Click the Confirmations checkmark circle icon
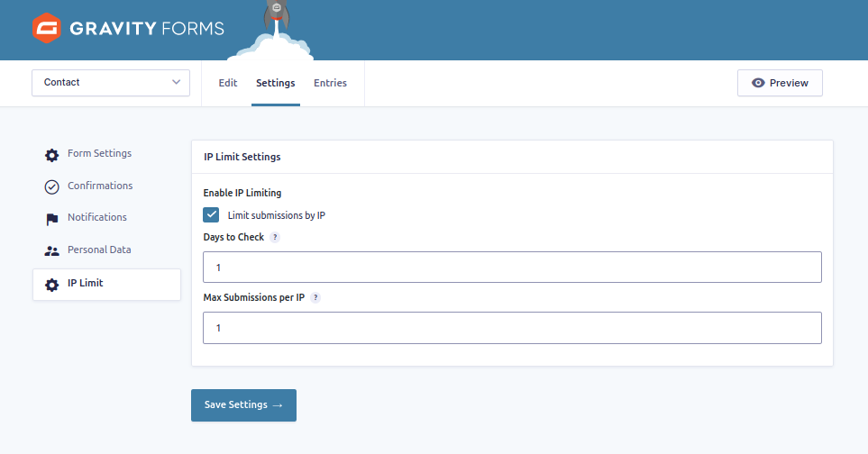The height and width of the screenshot is (454, 868). click(x=51, y=187)
